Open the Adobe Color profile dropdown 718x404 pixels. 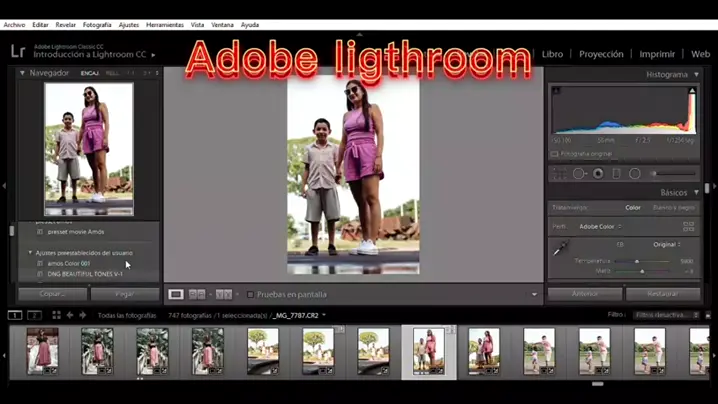coord(600,226)
